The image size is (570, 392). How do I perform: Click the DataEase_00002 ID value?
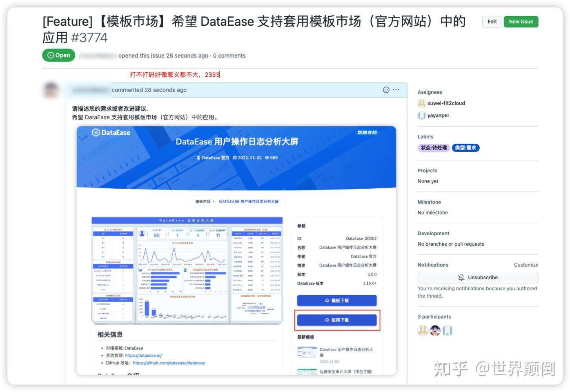coord(361,238)
